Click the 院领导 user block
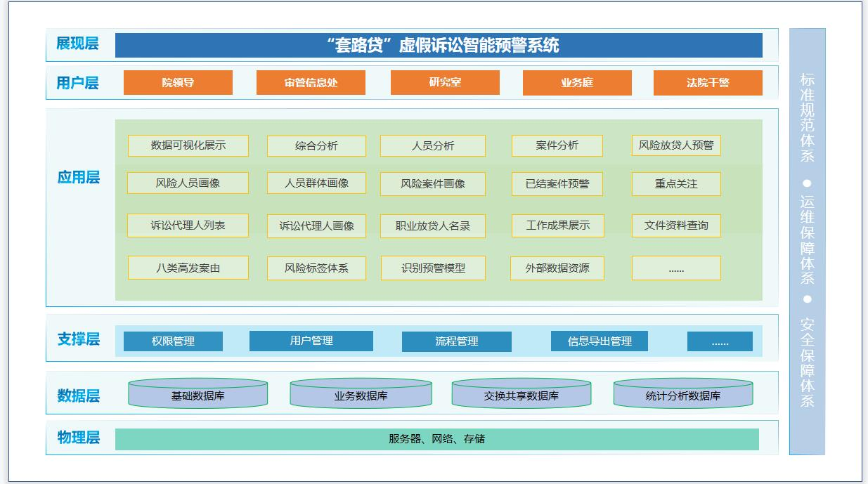This screenshot has width=868, height=484. point(178,82)
